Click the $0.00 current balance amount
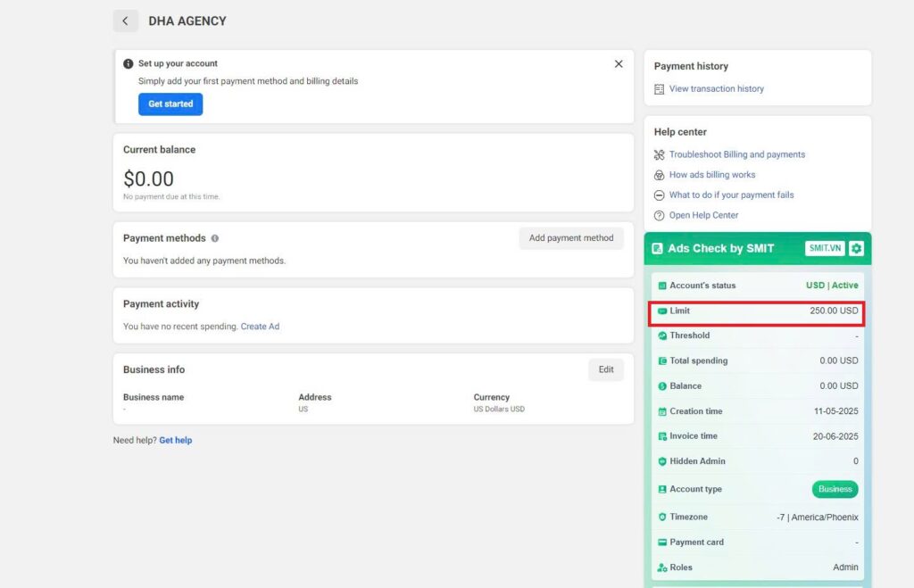Screen dimensions: 914x588 click(x=149, y=178)
